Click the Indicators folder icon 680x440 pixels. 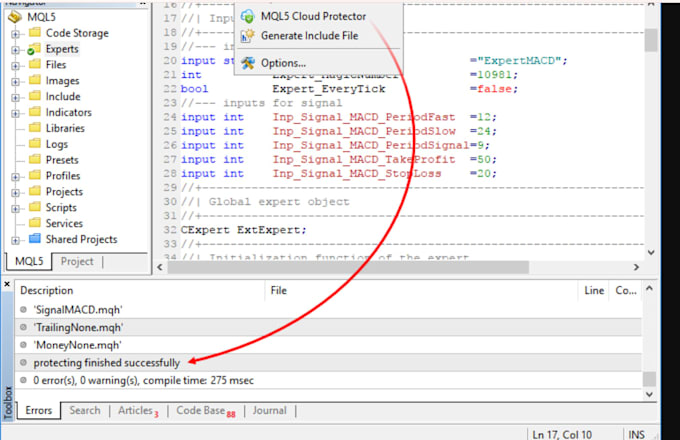[x=35, y=112]
